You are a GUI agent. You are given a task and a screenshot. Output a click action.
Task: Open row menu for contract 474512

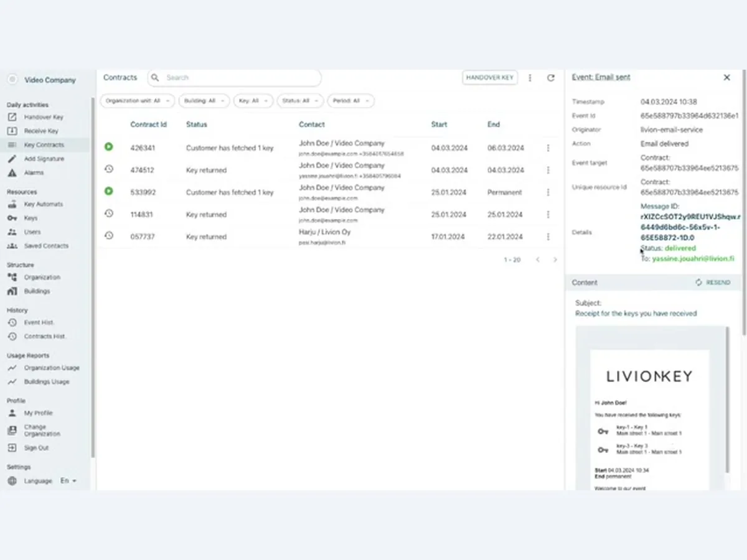(x=548, y=170)
